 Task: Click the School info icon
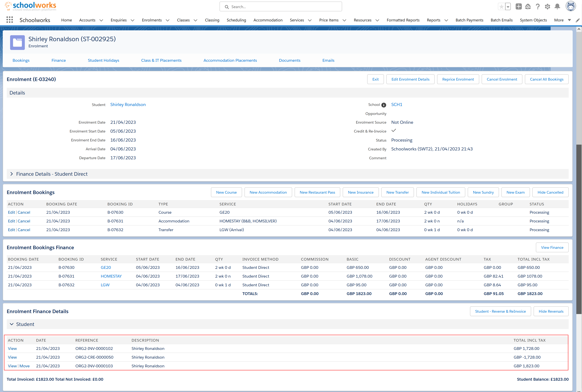click(383, 105)
